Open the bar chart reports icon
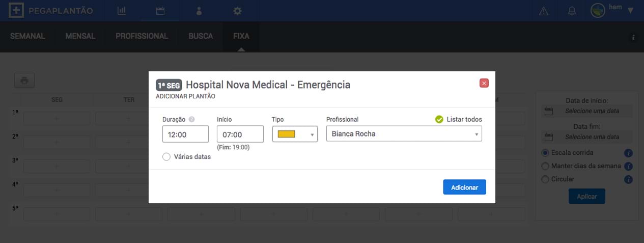 [x=122, y=11]
